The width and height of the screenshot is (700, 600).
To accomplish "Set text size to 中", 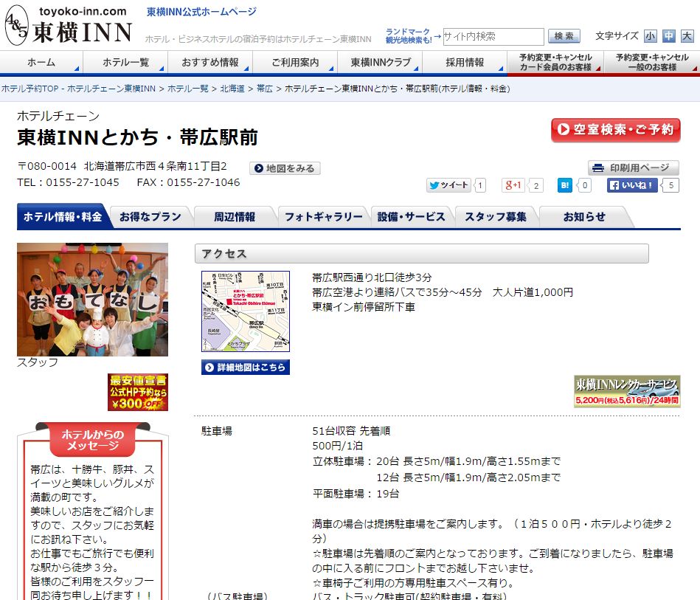I will [x=669, y=36].
